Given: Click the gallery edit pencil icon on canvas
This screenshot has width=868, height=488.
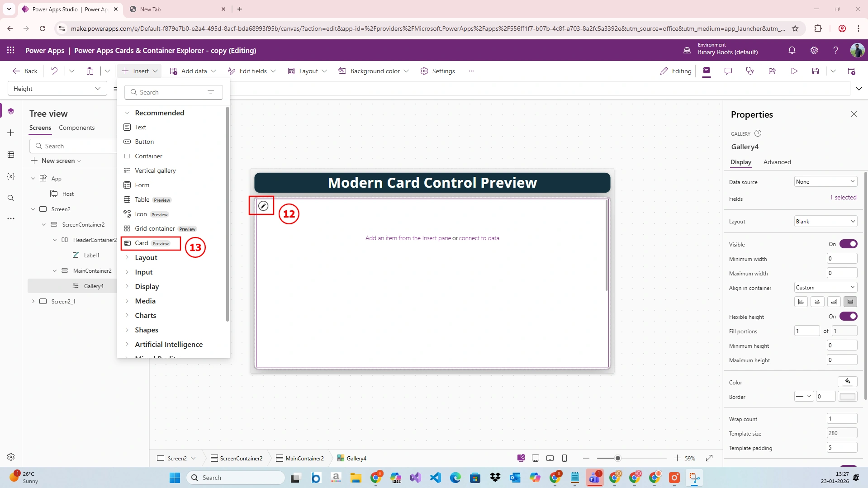Looking at the screenshot, I should 263,206.
